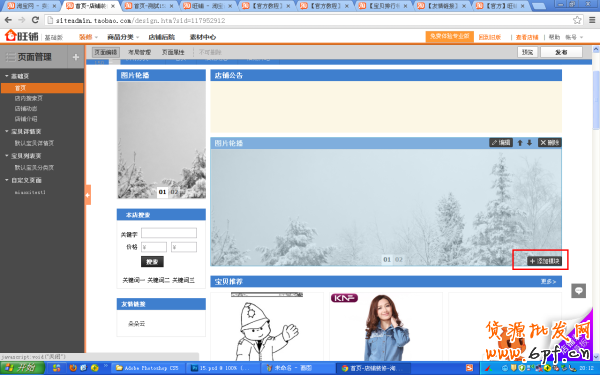
Task: Click the black 搜索 button in 本店搜索
Action: click(x=152, y=262)
